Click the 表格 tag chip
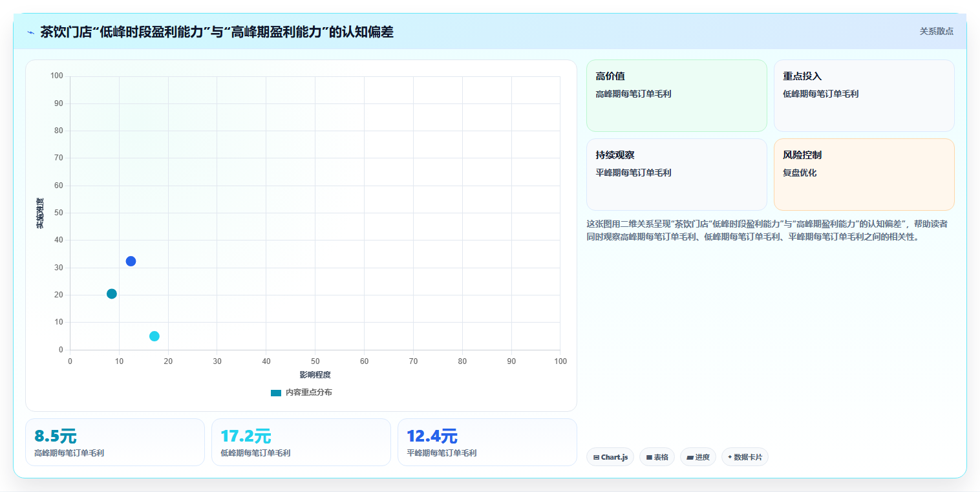The width and height of the screenshot is (980, 492). point(657,457)
